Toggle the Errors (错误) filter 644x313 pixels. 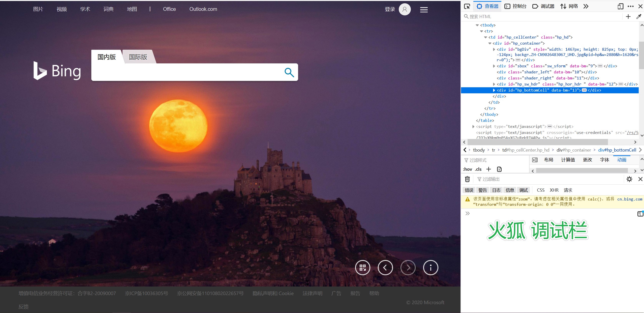click(469, 190)
